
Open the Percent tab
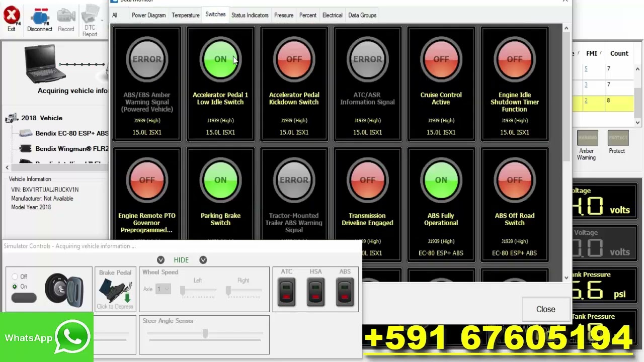(308, 15)
